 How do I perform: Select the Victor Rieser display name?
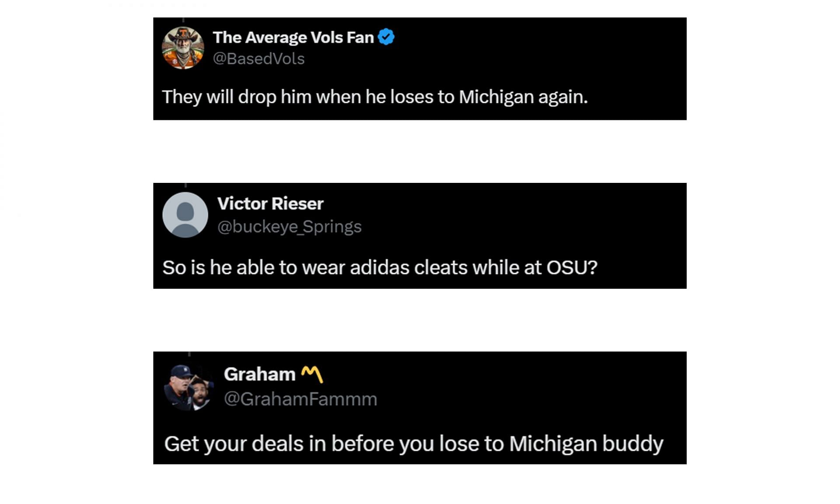tap(270, 203)
